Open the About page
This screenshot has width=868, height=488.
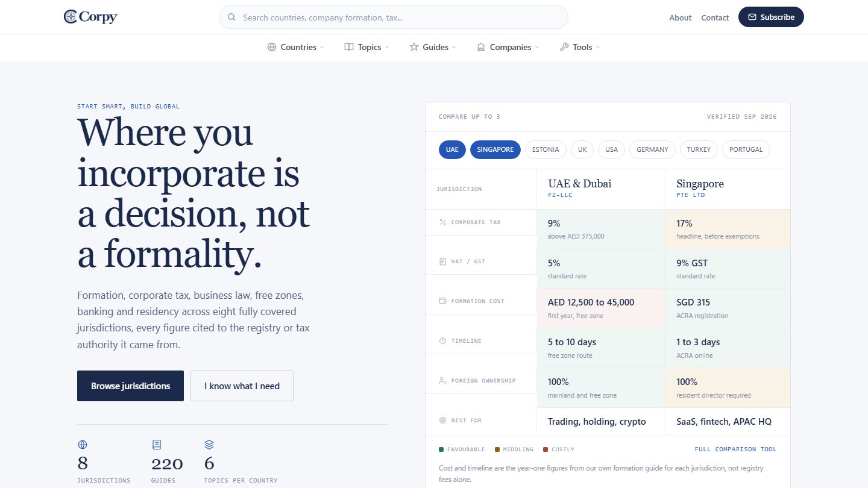[x=680, y=17]
